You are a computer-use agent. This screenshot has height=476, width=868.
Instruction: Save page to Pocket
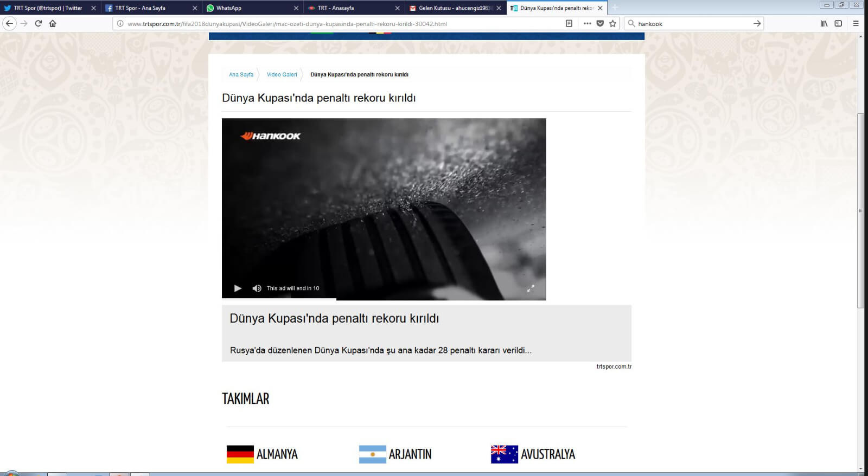click(600, 23)
